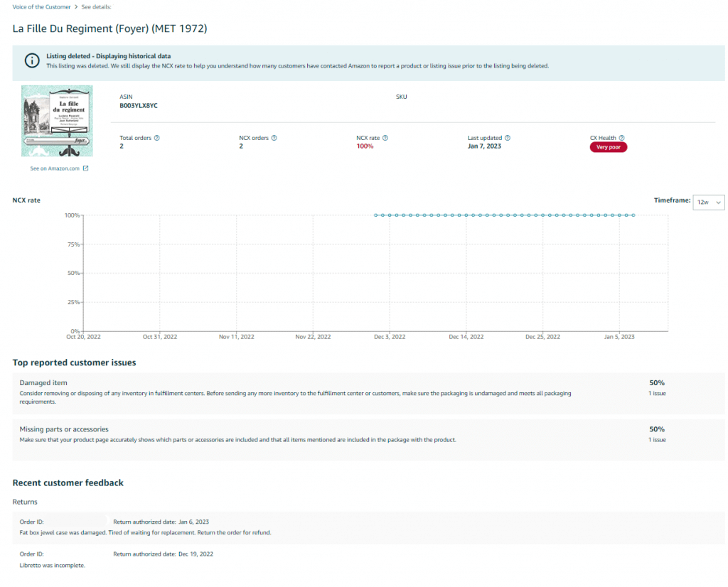This screenshot has width=728, height=587.
Task: Click the 50% value for Missing parts
Action: [657, 429]
